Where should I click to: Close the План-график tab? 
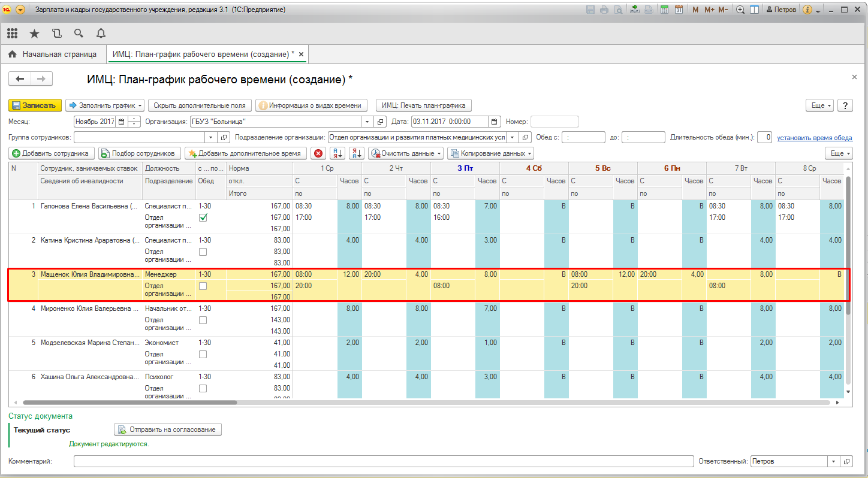tap(302, 55)
